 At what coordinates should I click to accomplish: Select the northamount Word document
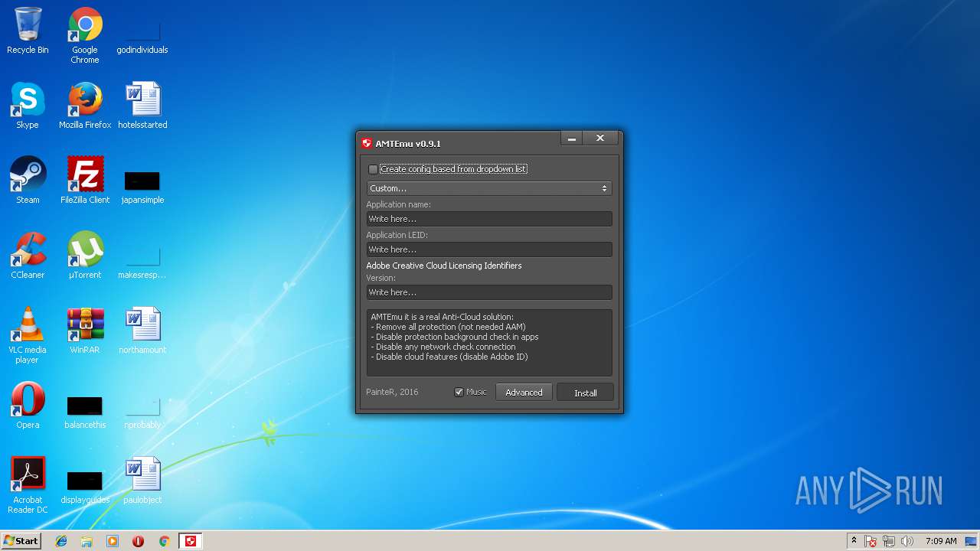(x=142, y=331)
